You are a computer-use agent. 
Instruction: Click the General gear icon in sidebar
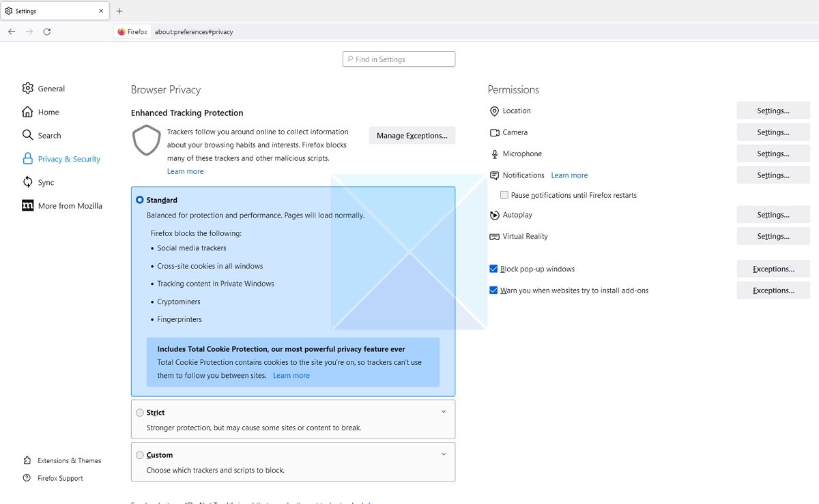(x=27, y=88)
